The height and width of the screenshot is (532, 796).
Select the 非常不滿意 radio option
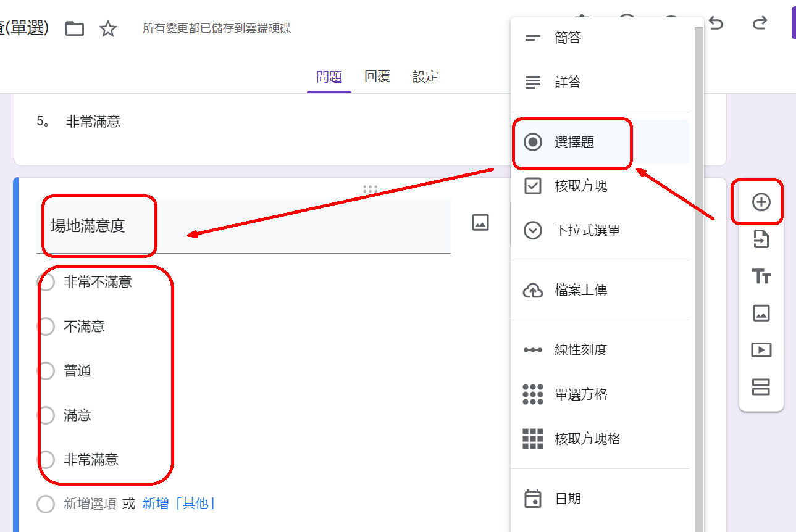click(x=46, y=282)
